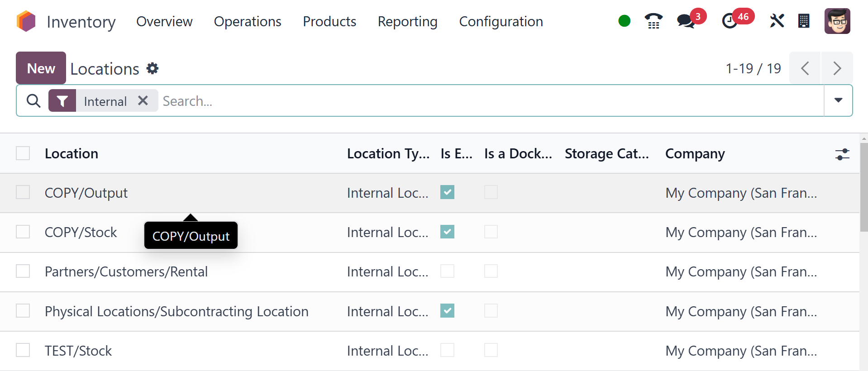The image size is (868, 371).
Task: Open the Operations menu
Action: (248, 21)
